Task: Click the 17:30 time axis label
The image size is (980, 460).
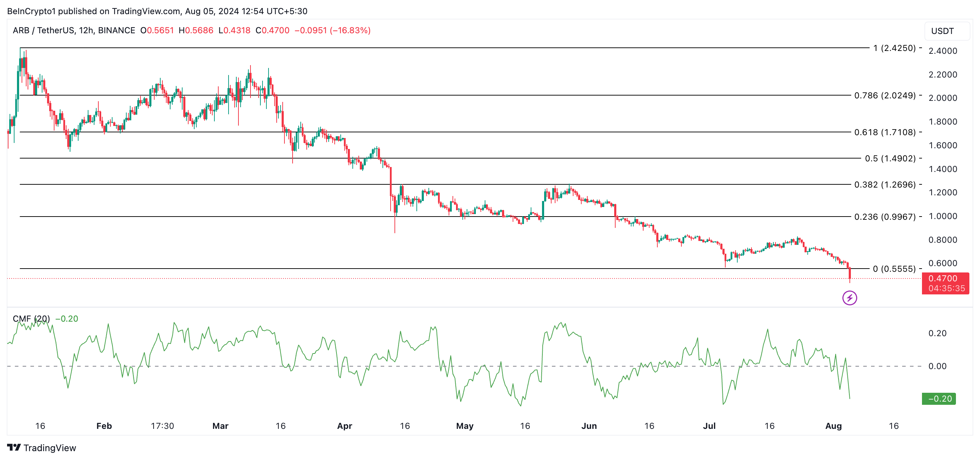Action: click(162, 426)
